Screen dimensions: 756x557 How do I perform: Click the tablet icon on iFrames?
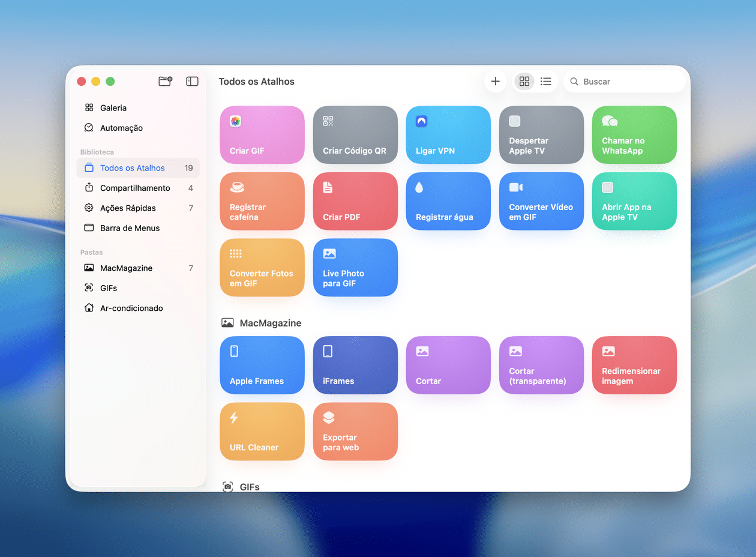(x=328, y=351)
